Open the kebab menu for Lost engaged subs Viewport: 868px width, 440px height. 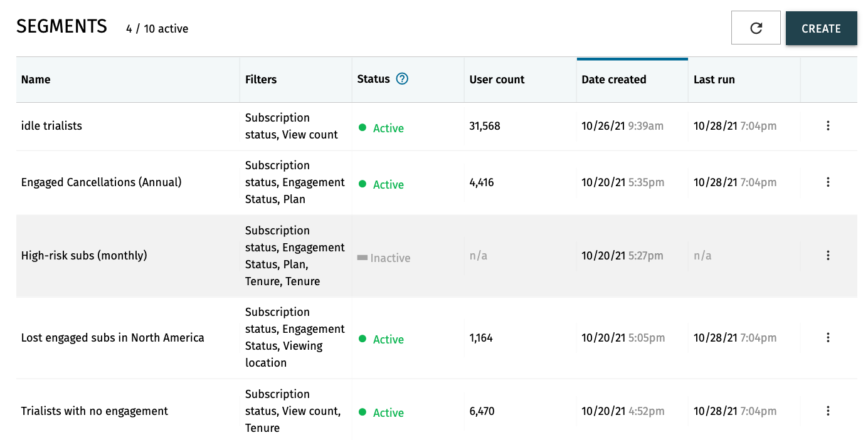(828, 338)
